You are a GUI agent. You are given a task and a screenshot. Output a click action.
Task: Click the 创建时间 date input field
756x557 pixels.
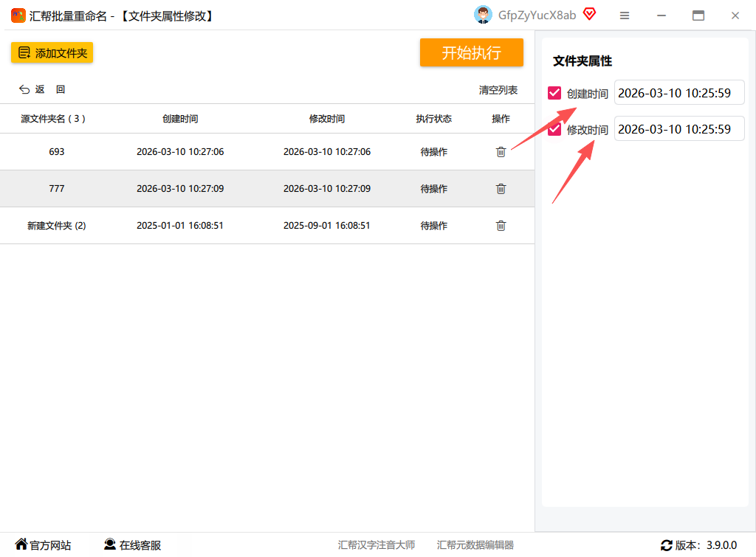[x=679, y=92]
